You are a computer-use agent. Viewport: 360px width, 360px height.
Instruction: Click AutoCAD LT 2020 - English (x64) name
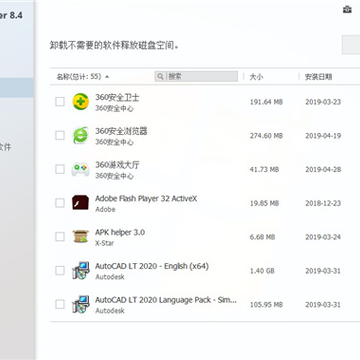(152, 266)
